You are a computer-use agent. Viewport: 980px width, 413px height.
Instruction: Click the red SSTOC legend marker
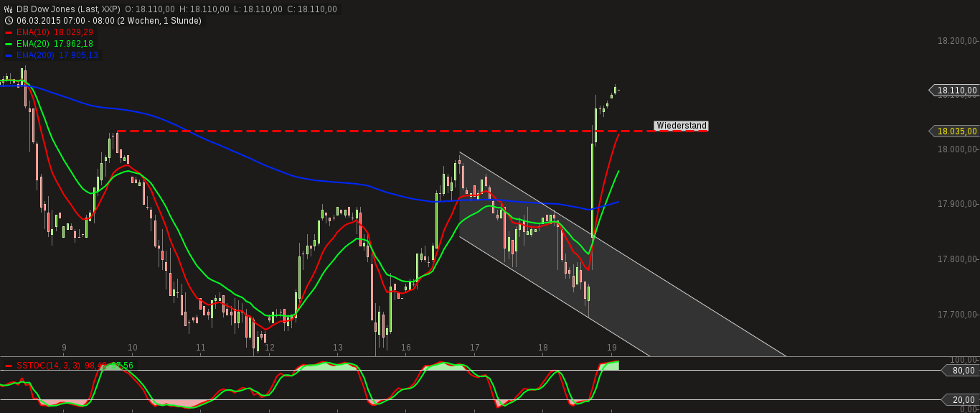[x=9, y=366]
